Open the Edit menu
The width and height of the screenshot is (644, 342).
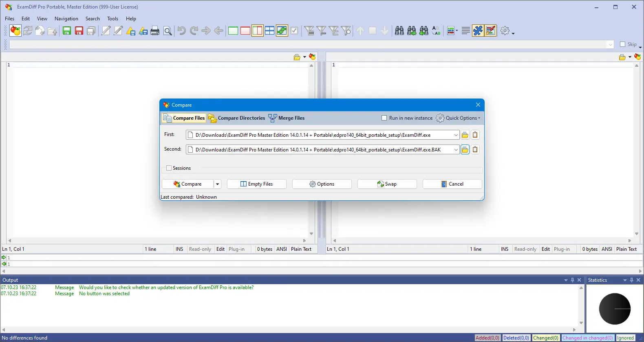(26, 19)
